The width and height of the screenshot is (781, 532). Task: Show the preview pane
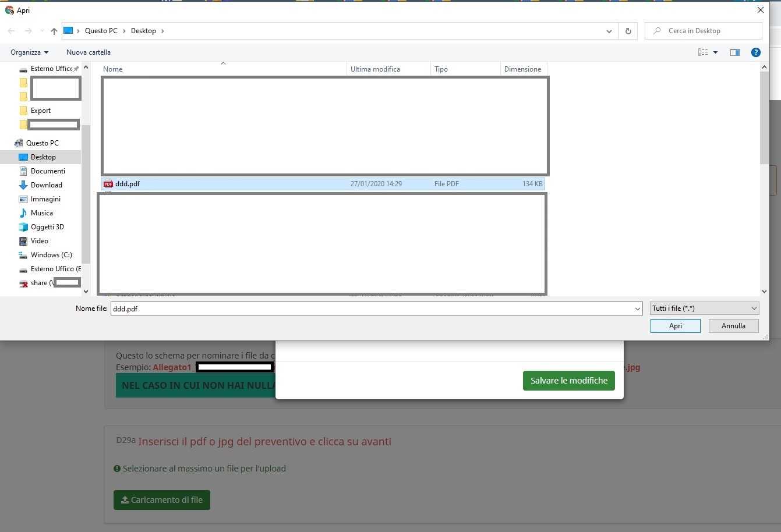pos(735,52)
